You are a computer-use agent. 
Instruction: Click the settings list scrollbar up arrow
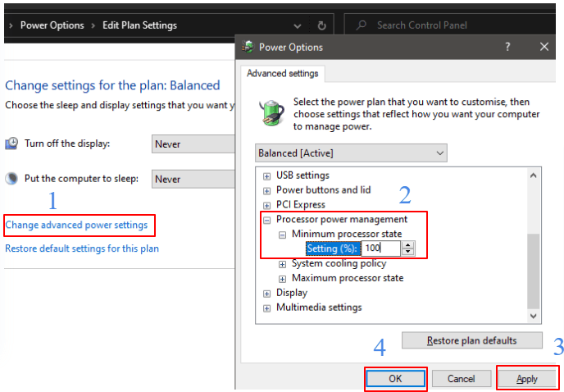coord(534,175)
